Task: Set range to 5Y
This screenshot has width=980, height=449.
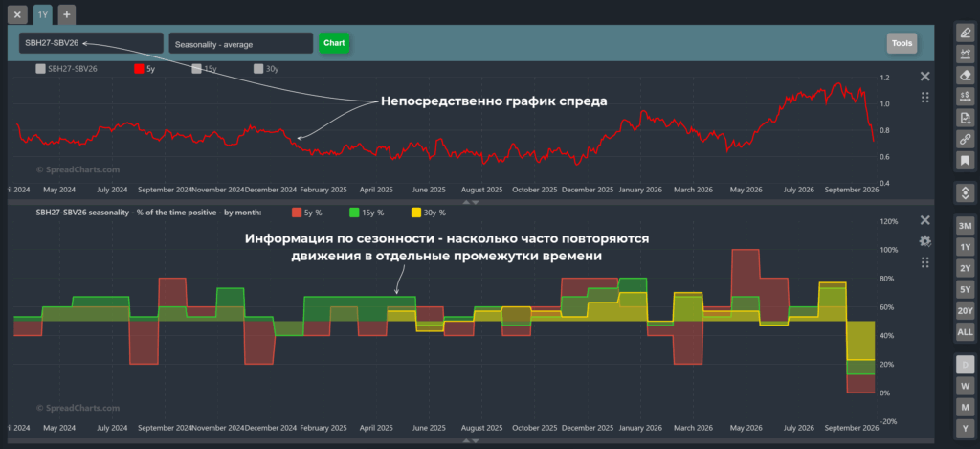Action: click(965, 289)
